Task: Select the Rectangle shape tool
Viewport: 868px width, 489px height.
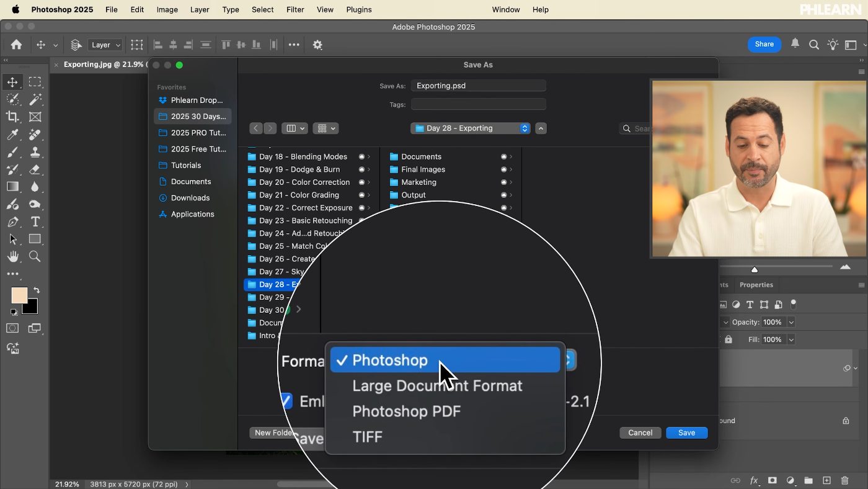Action: (x=35, y=239)
